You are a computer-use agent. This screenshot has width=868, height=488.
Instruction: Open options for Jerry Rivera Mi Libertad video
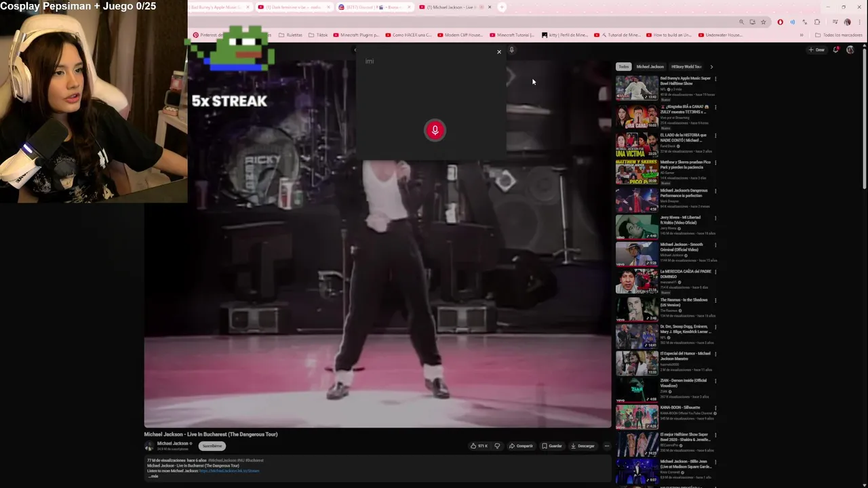[715, 218]
